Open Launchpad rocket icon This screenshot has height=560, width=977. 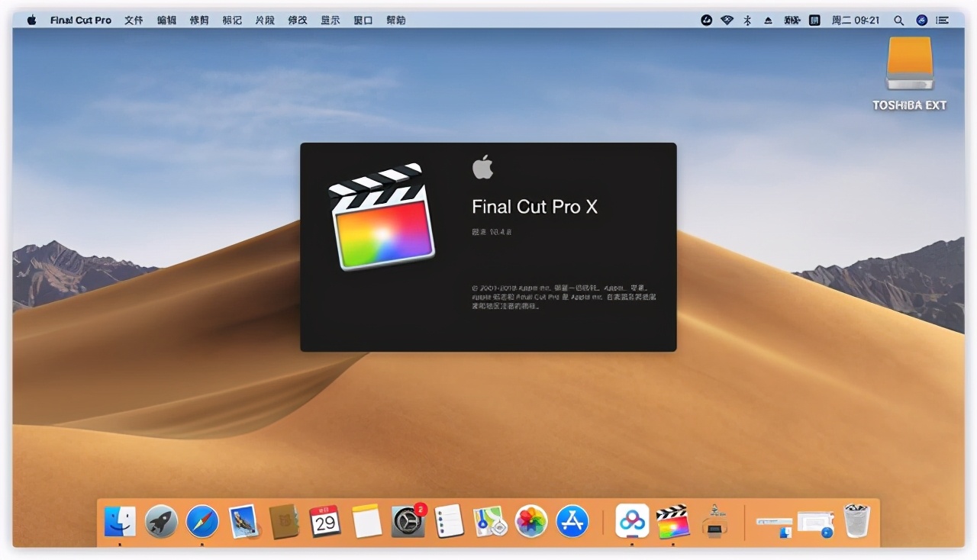pos(161,521)
